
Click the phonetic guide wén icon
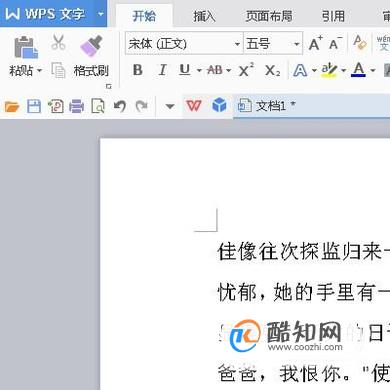(383, 43)
